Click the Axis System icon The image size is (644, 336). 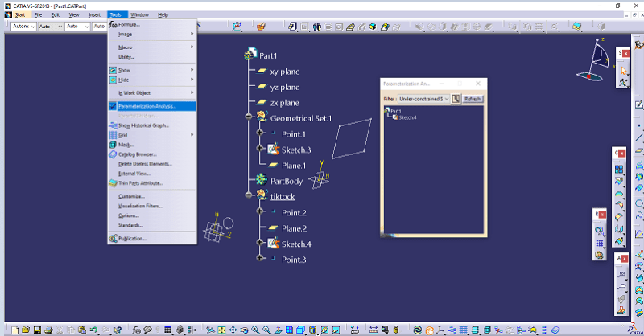tap(440, 330)
